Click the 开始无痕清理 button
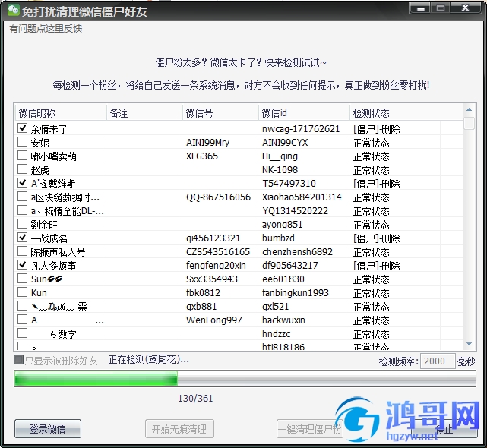Screen dimensions: 487x448 point(179,429)
